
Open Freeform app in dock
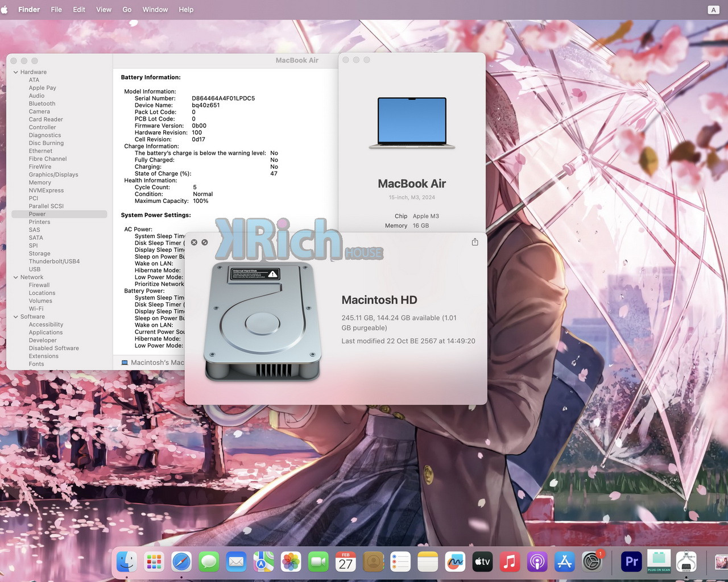455,562
